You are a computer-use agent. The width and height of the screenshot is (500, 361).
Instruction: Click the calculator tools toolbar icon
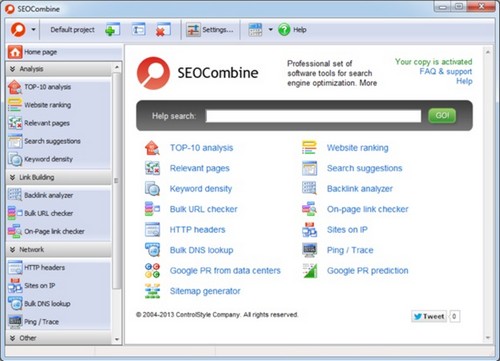click(x=255, y=30)
